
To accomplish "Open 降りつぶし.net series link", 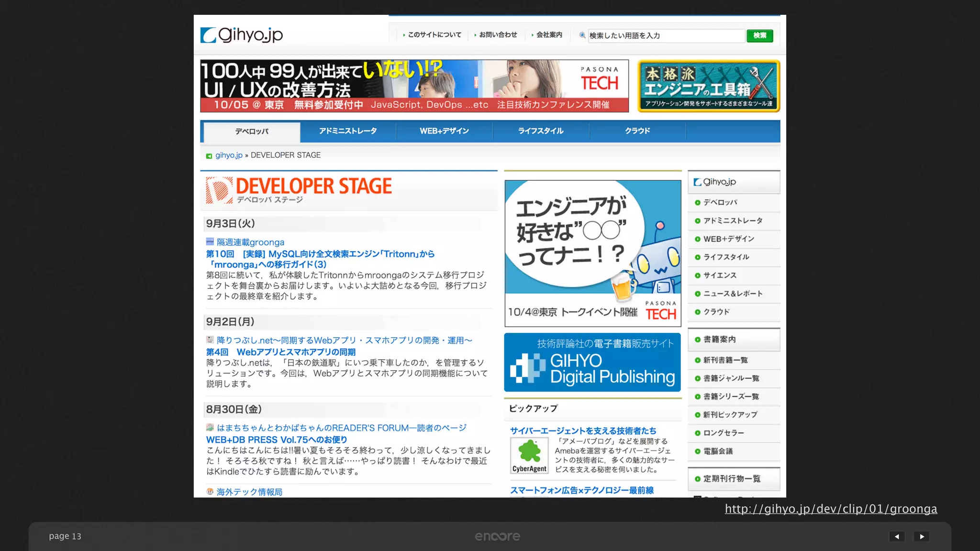I will tap(345, 341).
